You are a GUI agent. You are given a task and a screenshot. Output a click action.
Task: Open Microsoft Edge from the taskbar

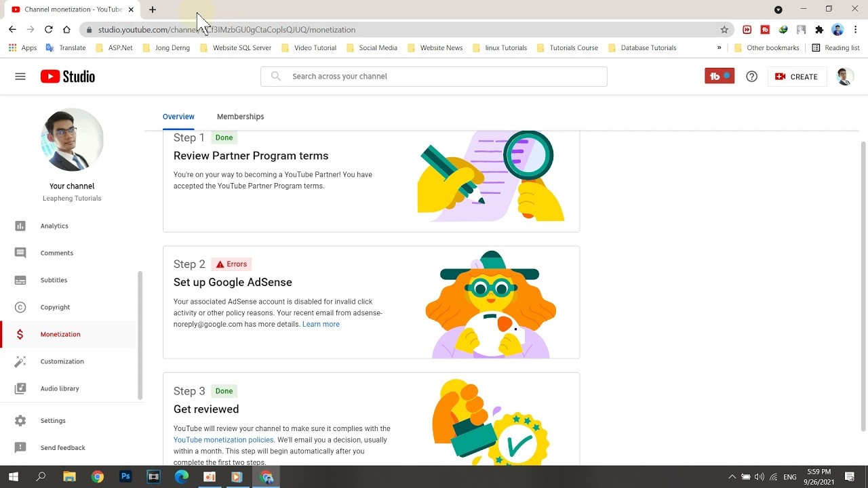(x=181, y=477)
